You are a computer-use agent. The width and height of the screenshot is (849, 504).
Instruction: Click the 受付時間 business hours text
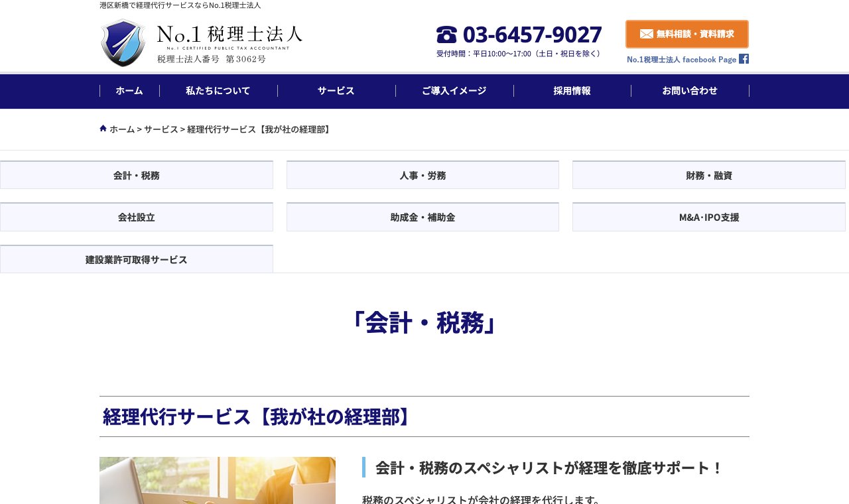pyautogui.click(x=519, y=54)
